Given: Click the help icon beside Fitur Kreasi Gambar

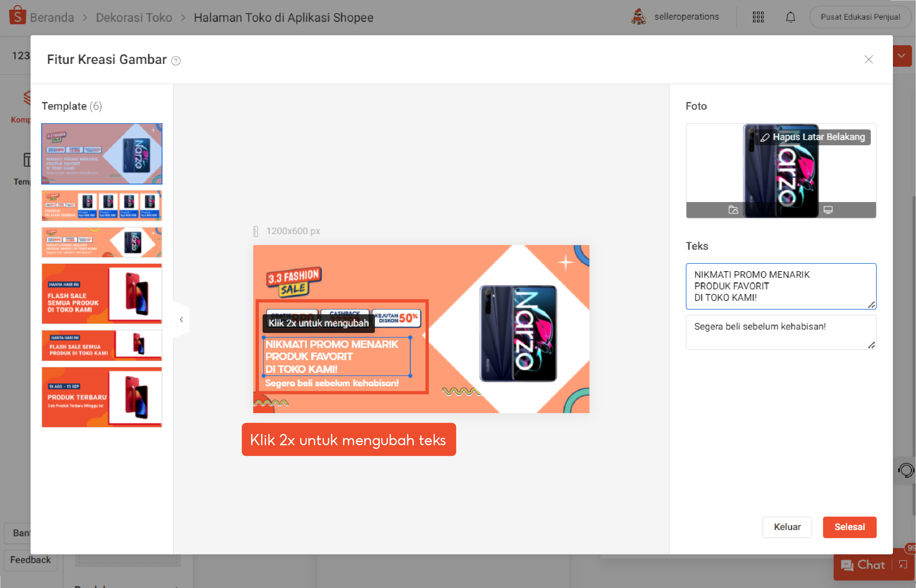Looking at the screenshot, I should 176,61.
